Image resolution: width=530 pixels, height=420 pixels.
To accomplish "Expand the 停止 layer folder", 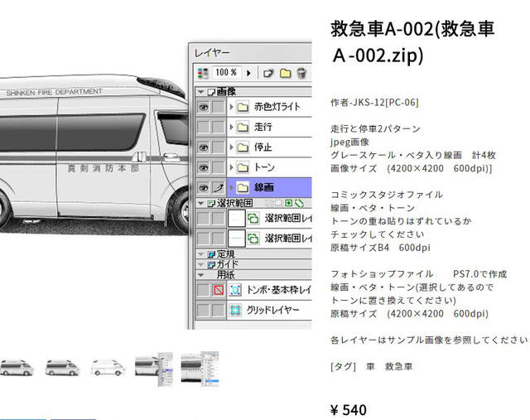I will pos(231,147).
